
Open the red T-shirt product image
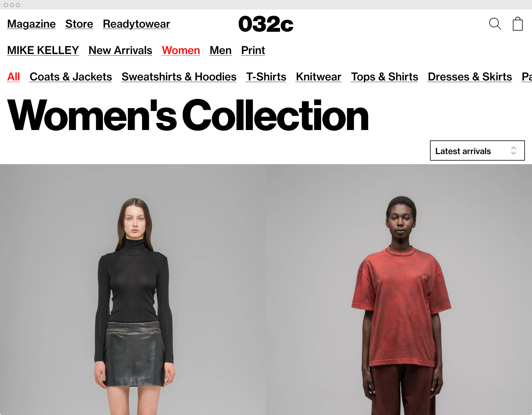pyautogui.click(x=399, y=290)
